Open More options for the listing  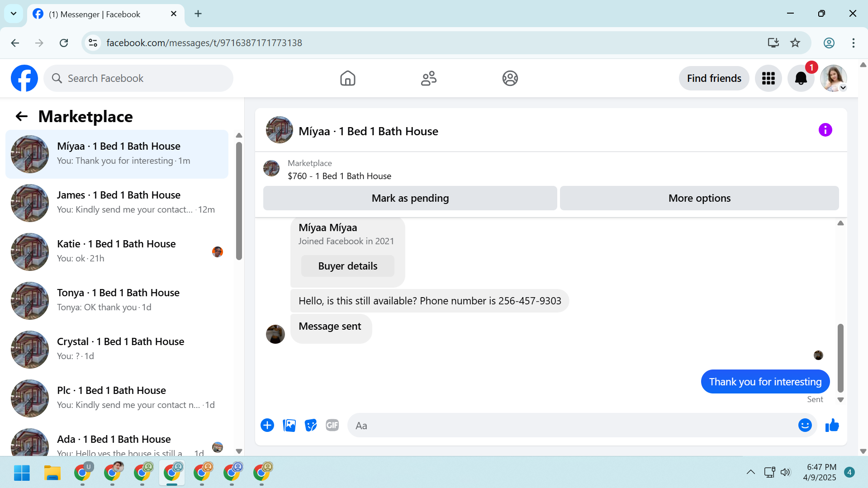(x=699, y=198)
